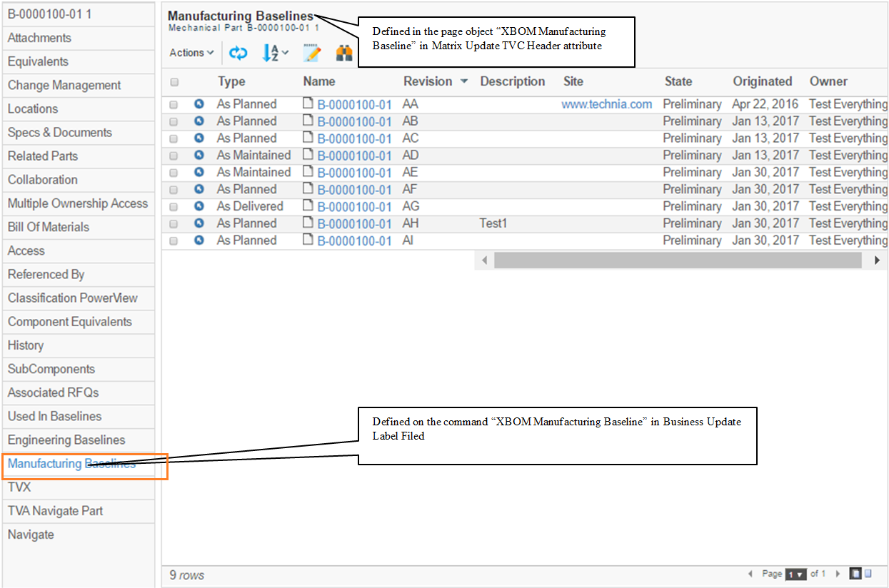
Task: Expand the Revision column sort arrow
Action: click(x=464, y=81)
